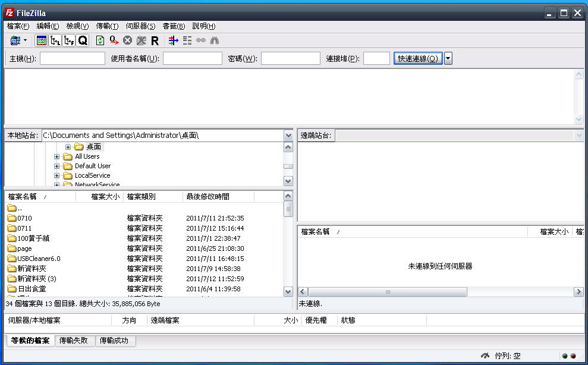Viewport: 588px width, 365px height.
Task: Click the 密碼(W) password field
Action: tap(291, 58)
